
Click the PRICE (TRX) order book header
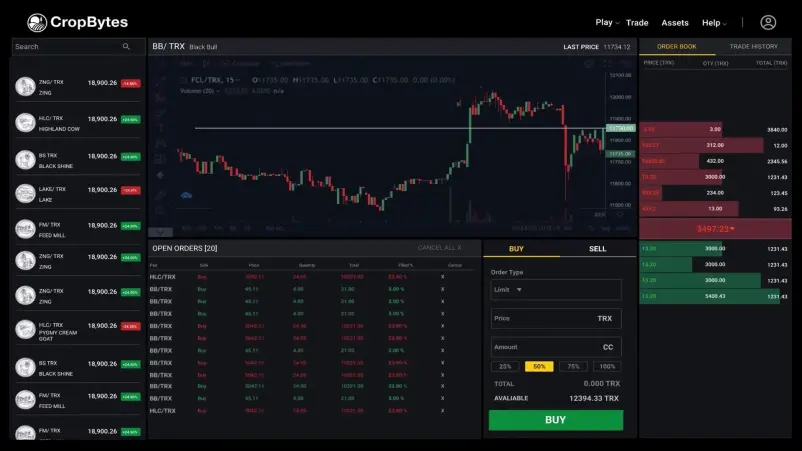pos(659,63)
